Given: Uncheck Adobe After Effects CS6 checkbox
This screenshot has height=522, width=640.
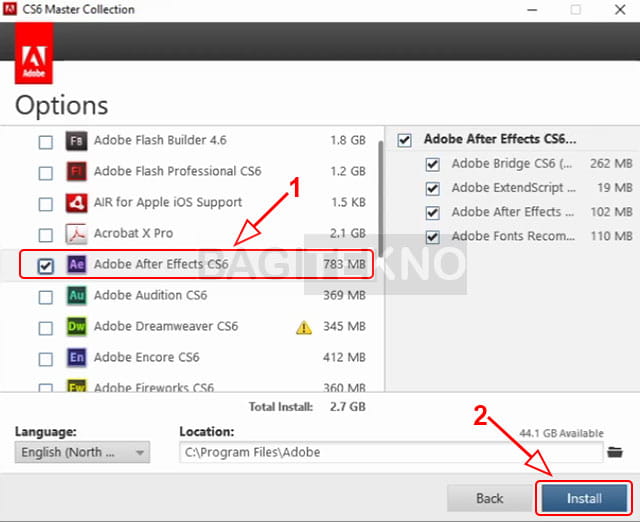Looking at the screenshot, I should 45,266.
